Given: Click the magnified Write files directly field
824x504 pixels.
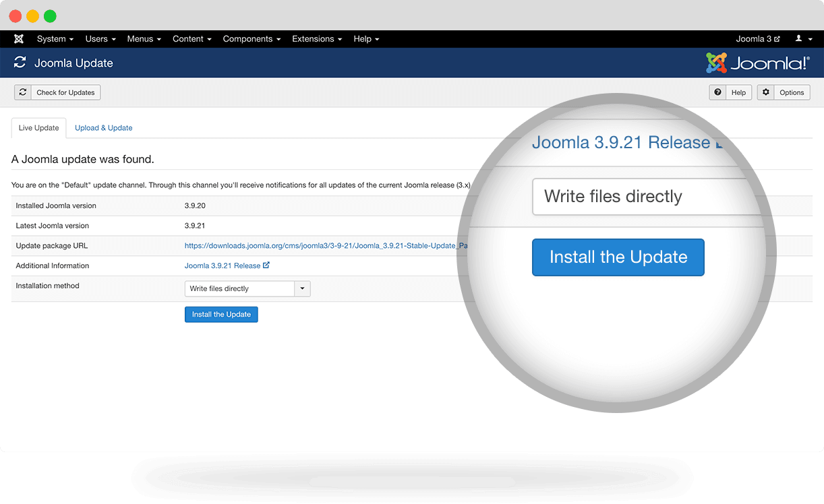Looking at the screenshot, I should pos(647,197).
